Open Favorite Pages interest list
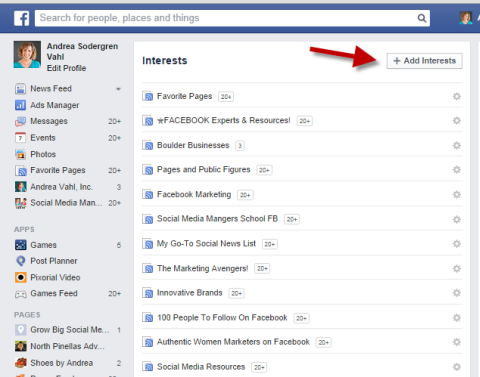This screenshot has width=480, height=377. [184, 96]
